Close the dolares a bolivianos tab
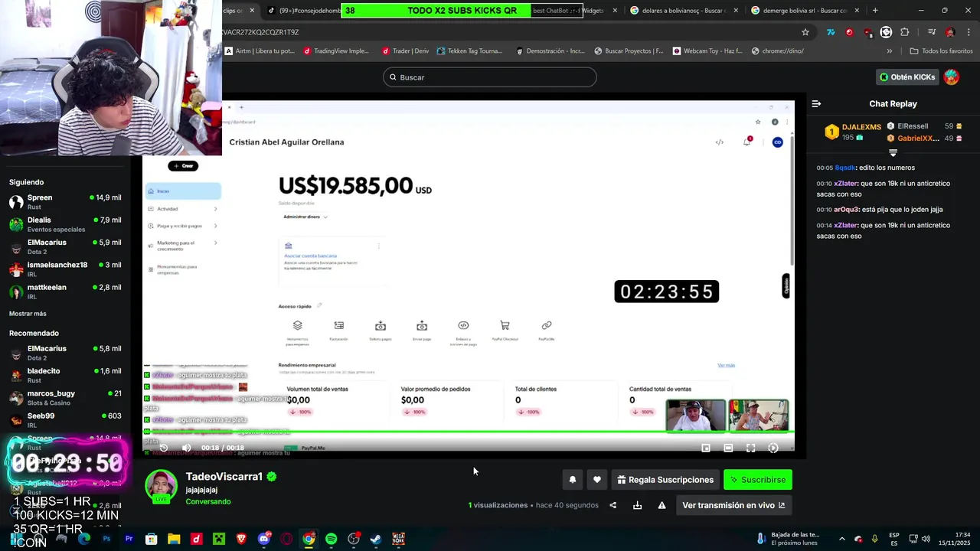This screenshot has height=551, width=980. tap(737, 11)
